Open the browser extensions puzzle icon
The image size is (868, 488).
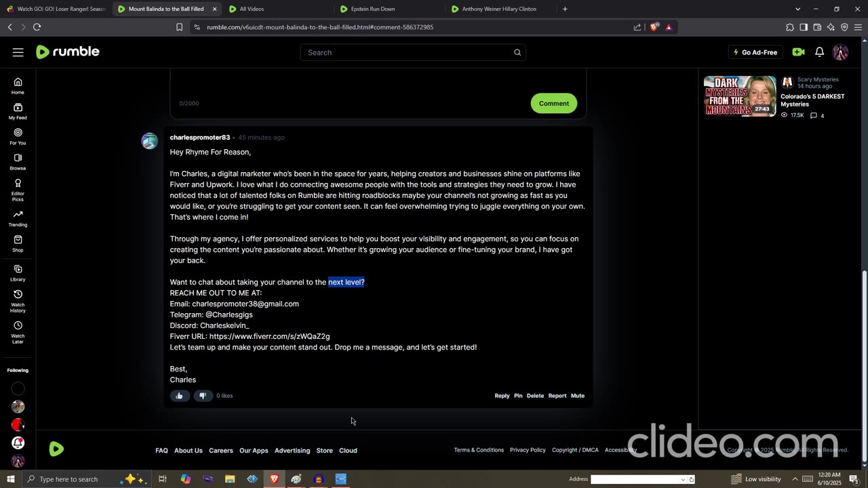[790, 27]
